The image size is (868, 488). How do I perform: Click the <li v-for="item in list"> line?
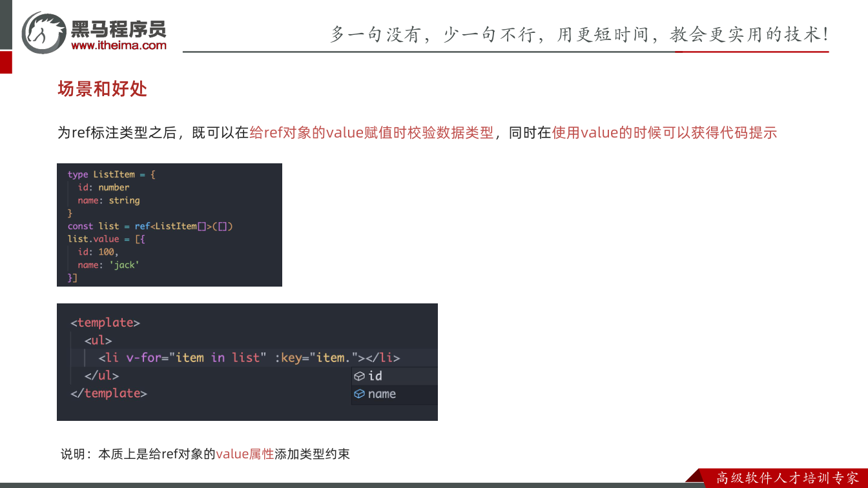point(249,358)
